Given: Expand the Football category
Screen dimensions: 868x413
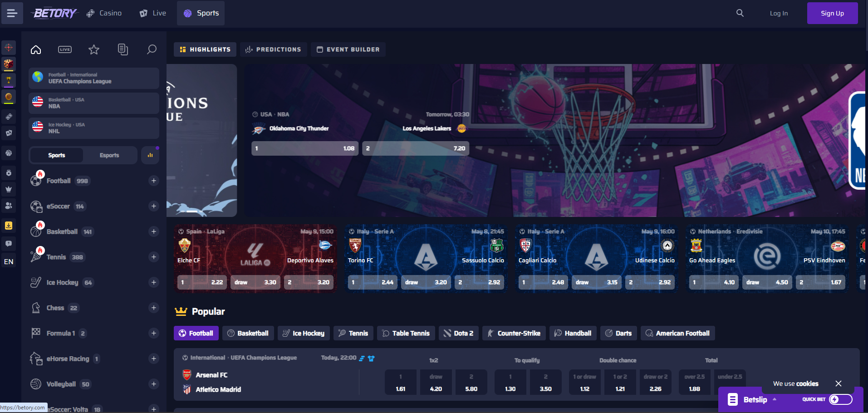Looking at the screenshot, I should [x=154, y=181].
